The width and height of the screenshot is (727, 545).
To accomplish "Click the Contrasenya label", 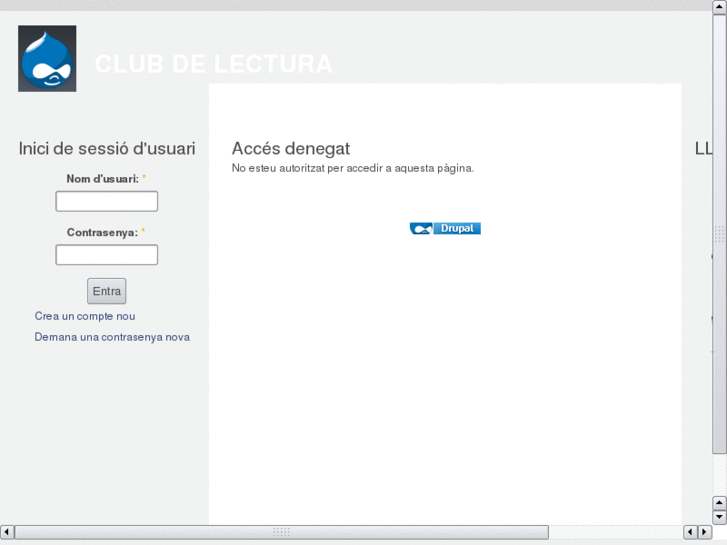I will [102, 232].
